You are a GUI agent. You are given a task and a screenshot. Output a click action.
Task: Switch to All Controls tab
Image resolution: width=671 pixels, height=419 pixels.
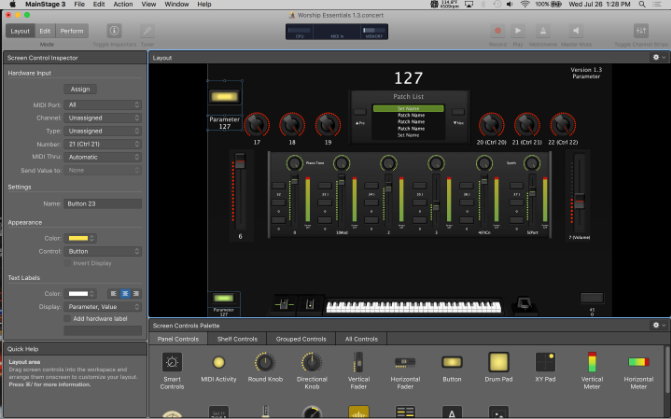click(x=362, y=339)
